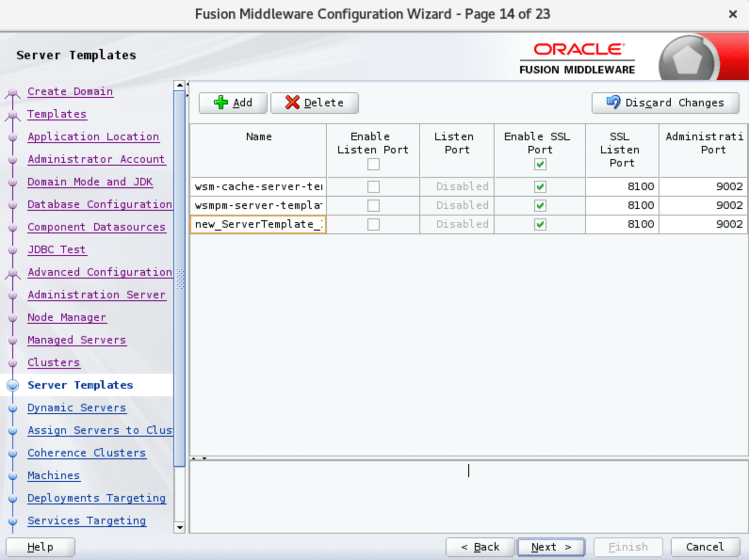The width and height of the screenshot is (749, 560).
Task: Select the wsmpm-server template name cell
Action: pyautogui.click(x=258, y=206)
